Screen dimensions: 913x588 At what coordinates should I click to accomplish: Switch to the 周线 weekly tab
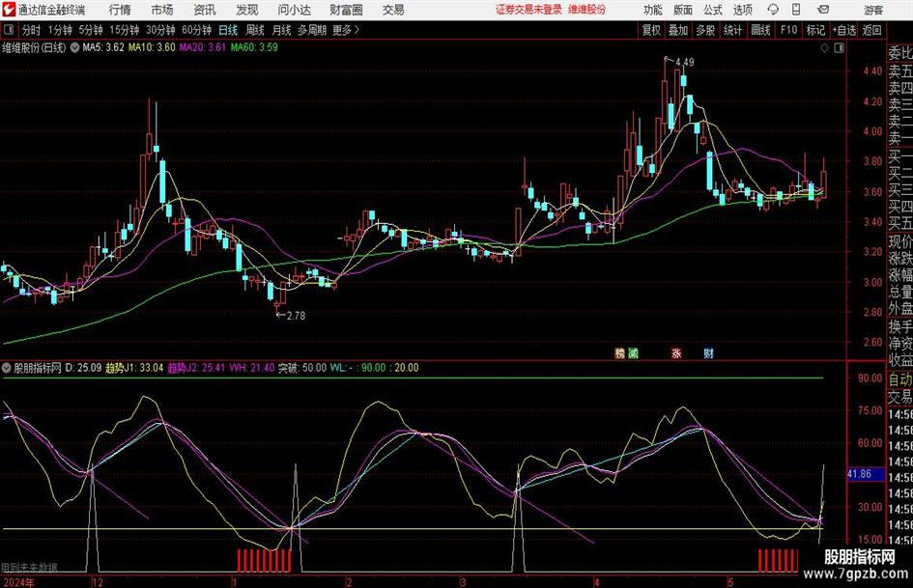(255, 30)
